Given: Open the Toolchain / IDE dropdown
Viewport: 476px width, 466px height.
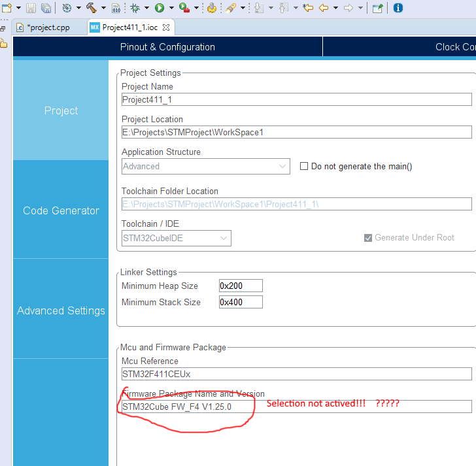Looking at the screenshot, I should (177, 238).
